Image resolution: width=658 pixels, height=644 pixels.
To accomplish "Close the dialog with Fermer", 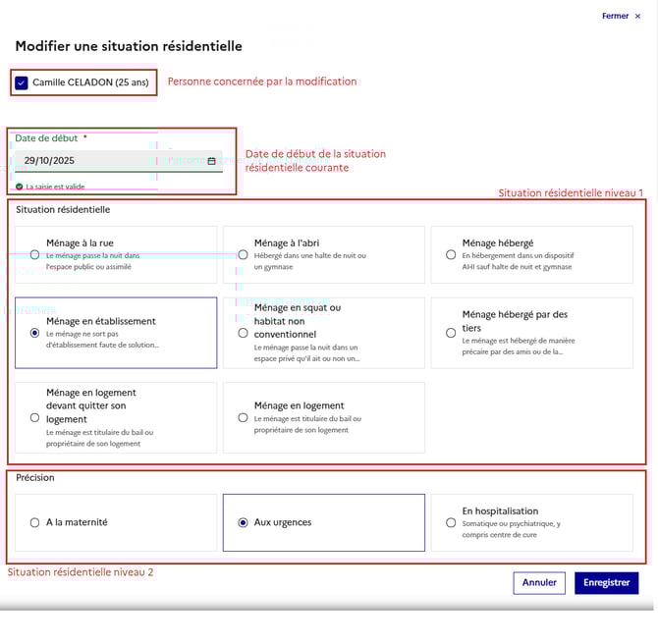I will (621, 16).
